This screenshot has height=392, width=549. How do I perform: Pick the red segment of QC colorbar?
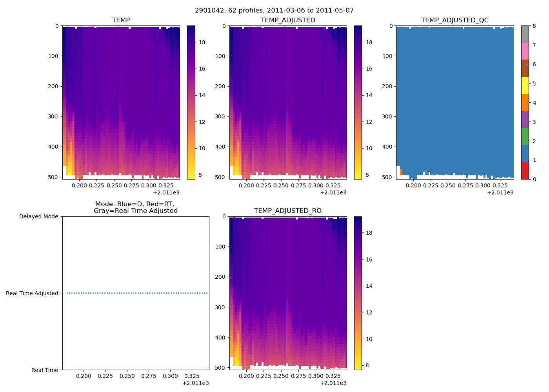click(x=525, y=171)
